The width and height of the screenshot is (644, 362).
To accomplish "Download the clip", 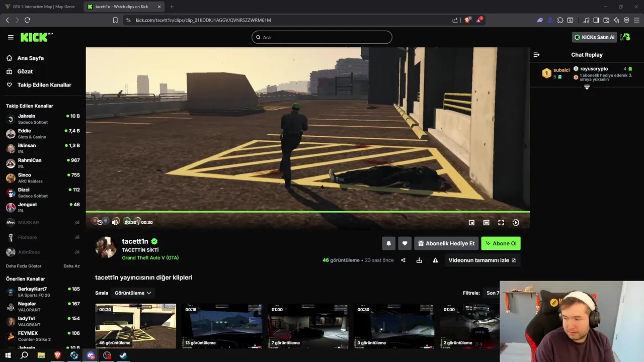I will click(419, 260).
